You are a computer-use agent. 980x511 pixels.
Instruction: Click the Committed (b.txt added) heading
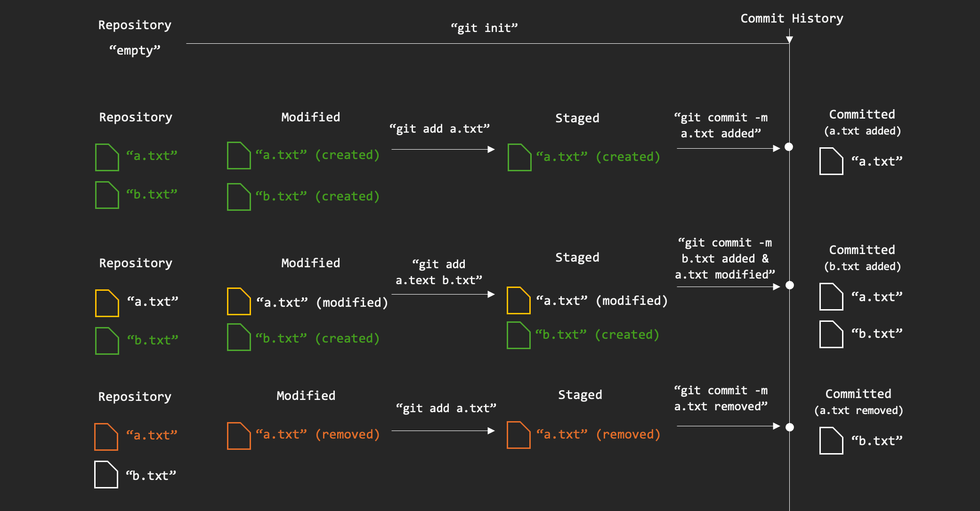click(862, 257)
